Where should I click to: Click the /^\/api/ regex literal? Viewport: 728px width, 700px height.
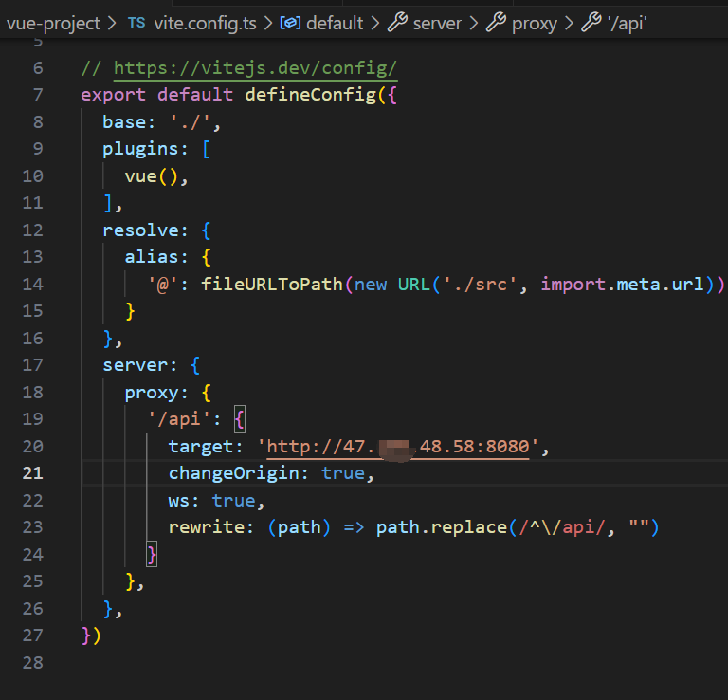click(562, 527)
